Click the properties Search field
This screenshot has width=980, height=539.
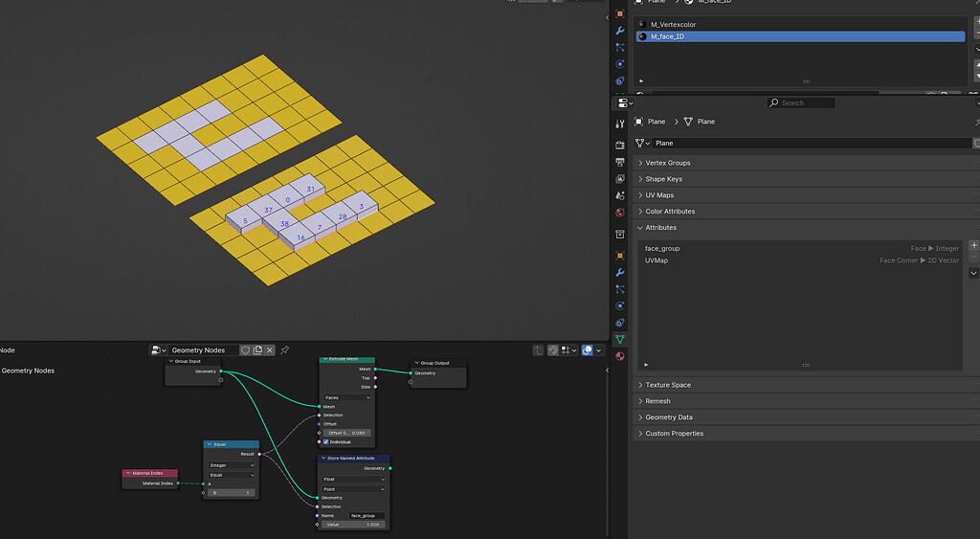click(801, 103)
